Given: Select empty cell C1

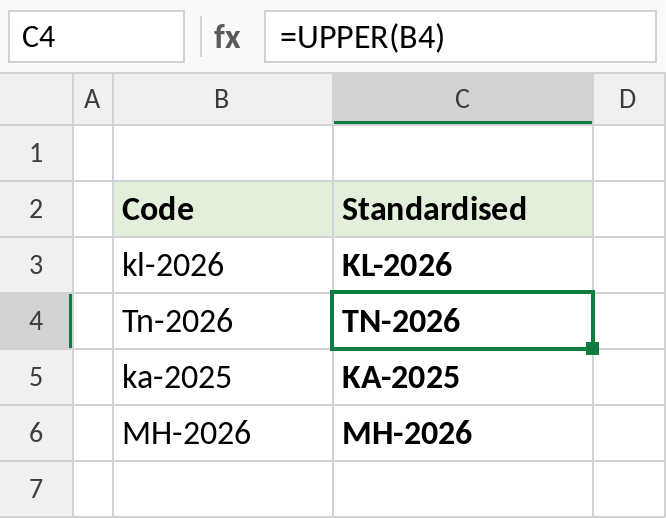Looking at the screenshot, I should point(463,153).
